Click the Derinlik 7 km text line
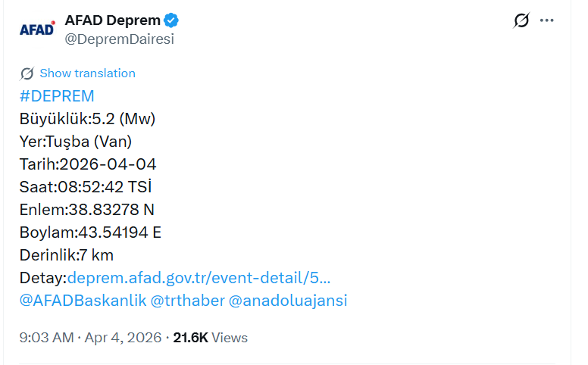This screenshot has height=365, width=588. coord(67,255)
